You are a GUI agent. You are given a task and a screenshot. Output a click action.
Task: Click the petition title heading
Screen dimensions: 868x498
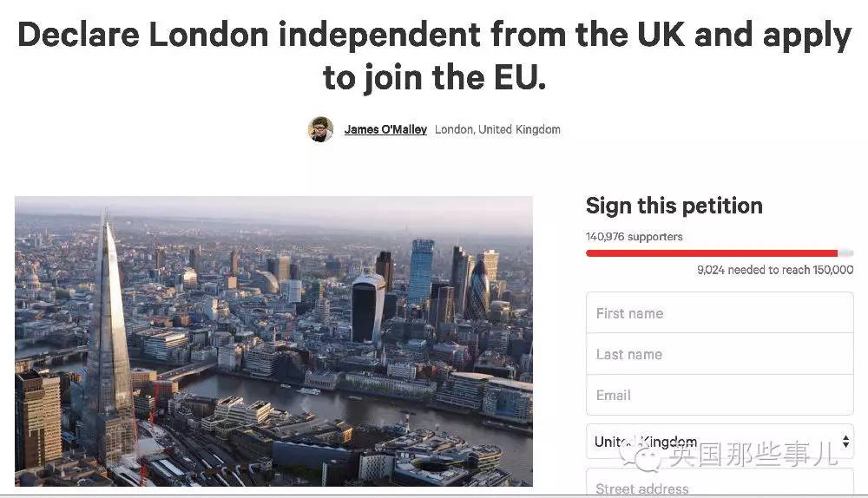(x=434, y=56)
